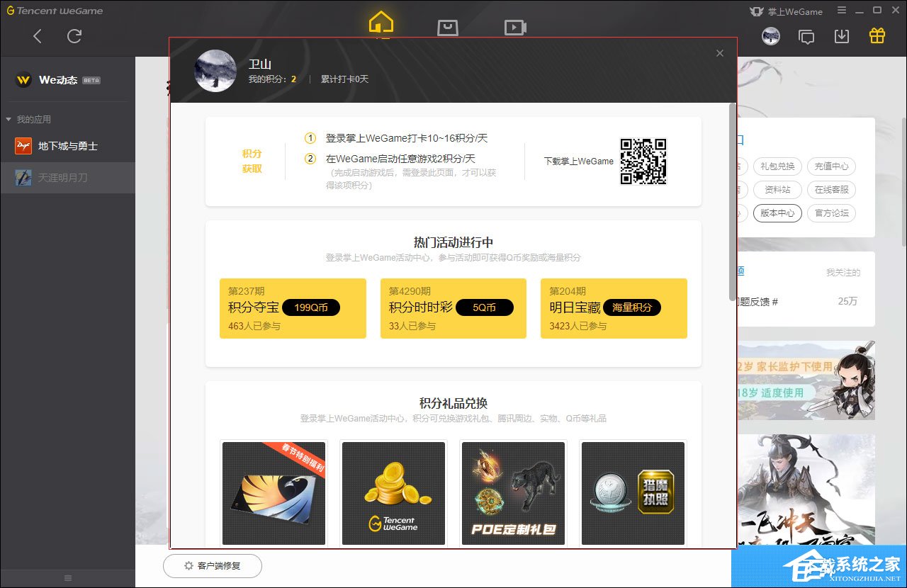Select the Home icon in the top navigation
This screenshot has height=588, width=907.
(x=380, y=23)
